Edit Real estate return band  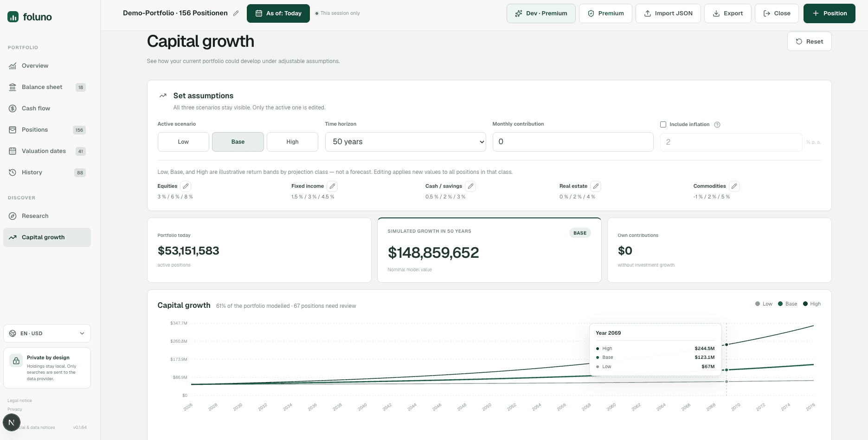tap(596, 186)
